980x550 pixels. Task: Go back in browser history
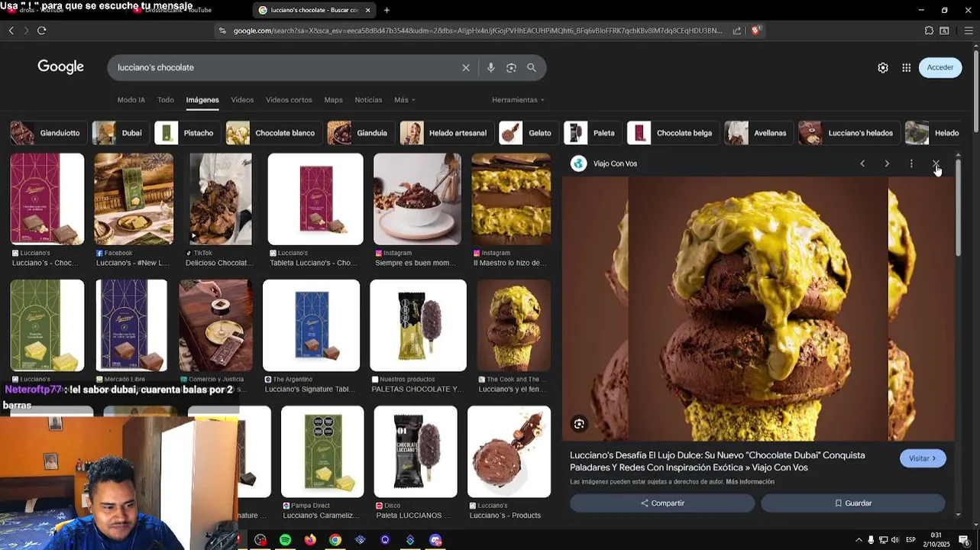click(11, 31)
